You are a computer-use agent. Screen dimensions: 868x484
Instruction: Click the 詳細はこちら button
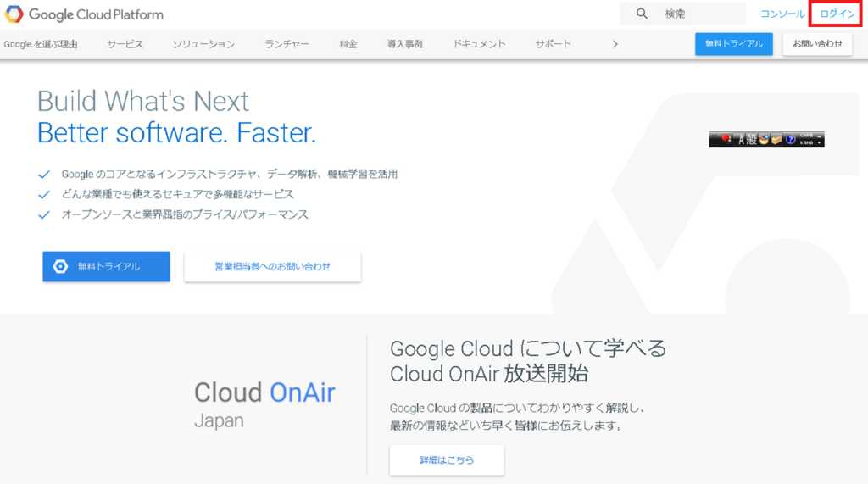(x=447, y=459)
